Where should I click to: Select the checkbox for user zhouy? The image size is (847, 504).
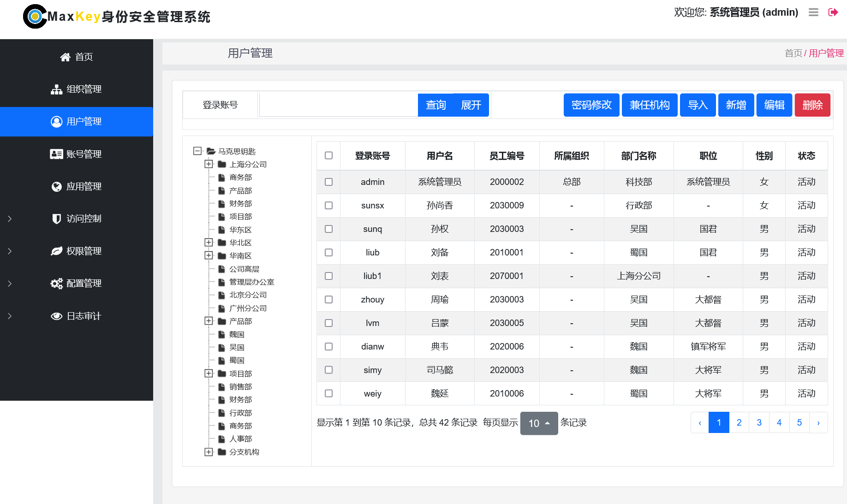328,300
